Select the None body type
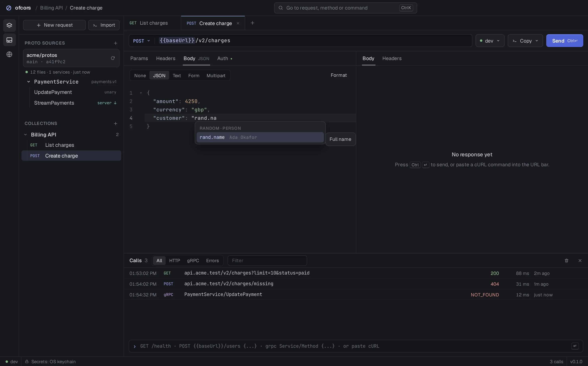Image resolution: width=588 pixels, height=366 pixels. click(x=140, y=76)
